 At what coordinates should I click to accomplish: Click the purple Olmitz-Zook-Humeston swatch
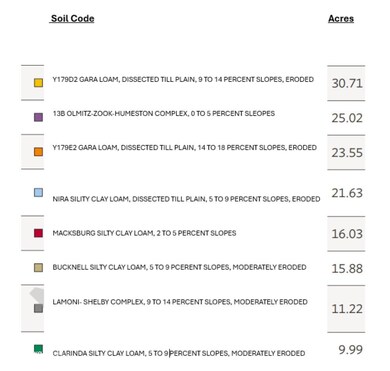[x=39, y=117]
